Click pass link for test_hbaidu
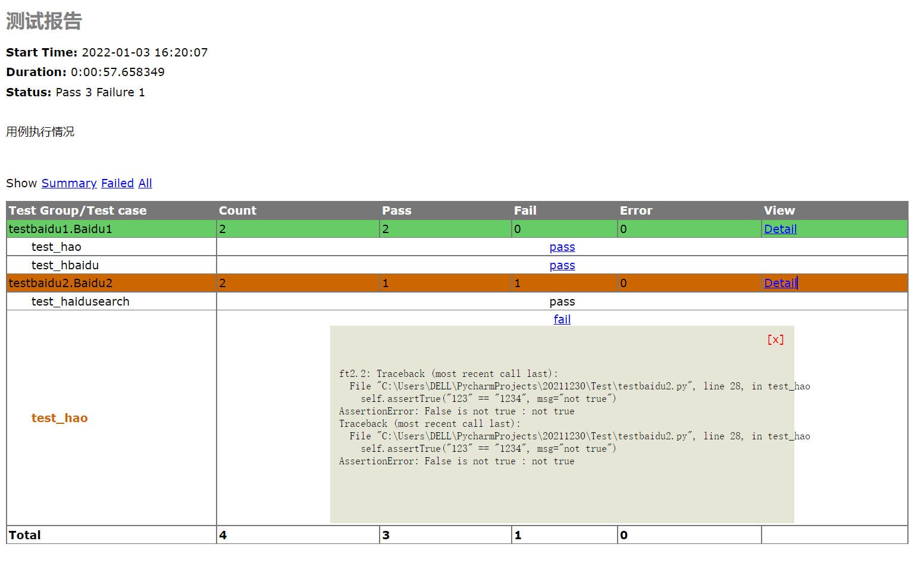Viewport: 924px width, 563px height. pos(562,265)
